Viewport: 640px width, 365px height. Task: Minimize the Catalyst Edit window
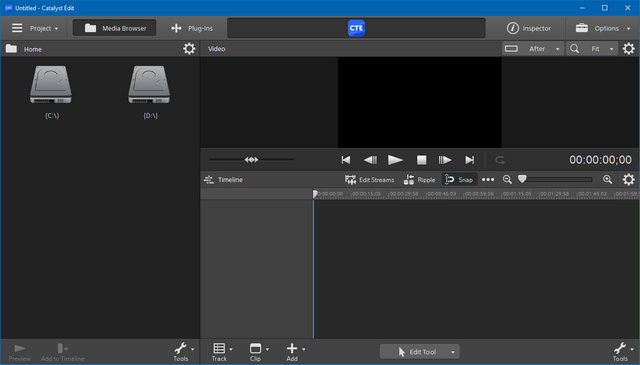coord(582,8)
